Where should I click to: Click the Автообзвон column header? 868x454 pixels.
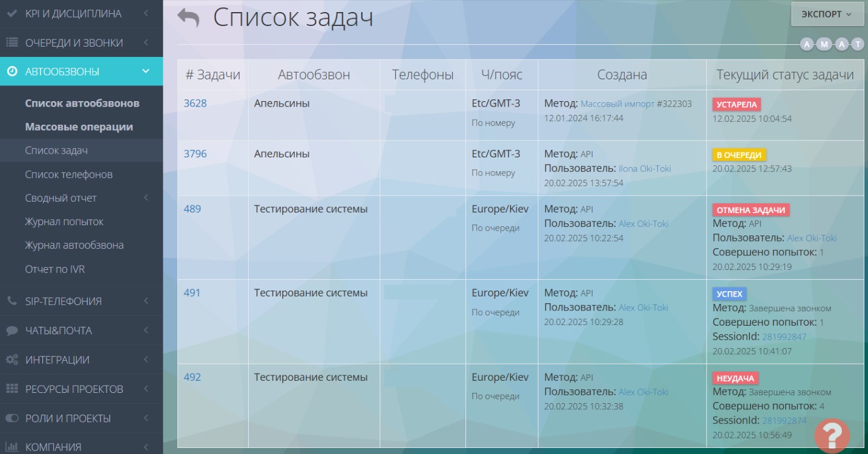pyautogui.click(x=314, y=75)
